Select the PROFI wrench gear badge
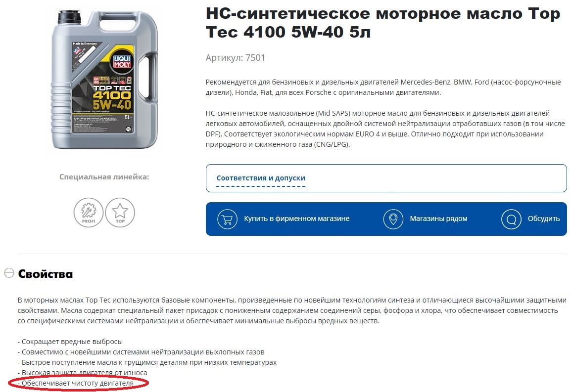572x392 pixels. (x=89, y=213)
